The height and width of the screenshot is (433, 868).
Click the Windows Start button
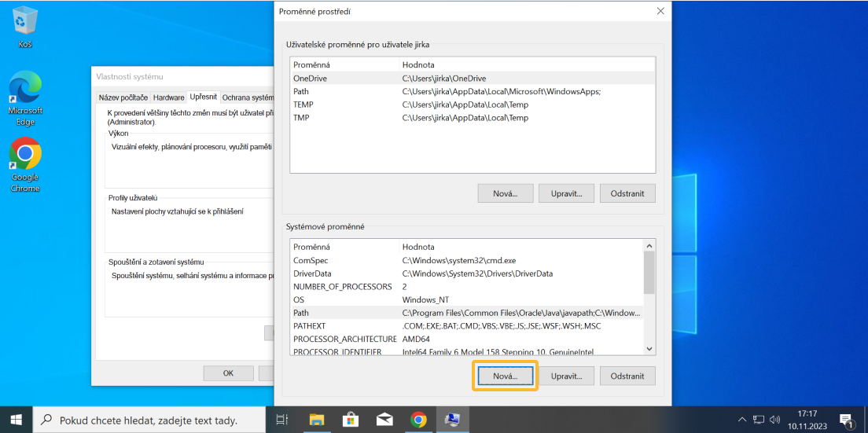pos(17,420)
